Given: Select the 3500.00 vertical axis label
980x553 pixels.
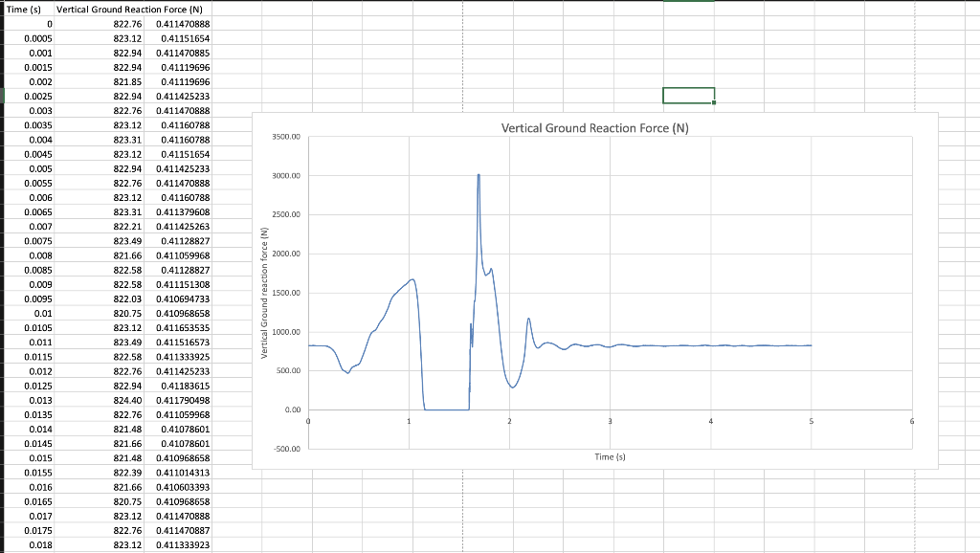Looking at the screenshot, I should tap(288, 136).
